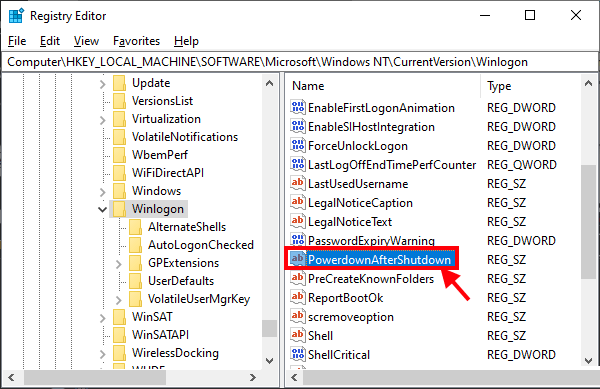The height and width of the screenshot is (389, 600).
Task: Expand the Virtualization key
Action: [x=102, y=120]
